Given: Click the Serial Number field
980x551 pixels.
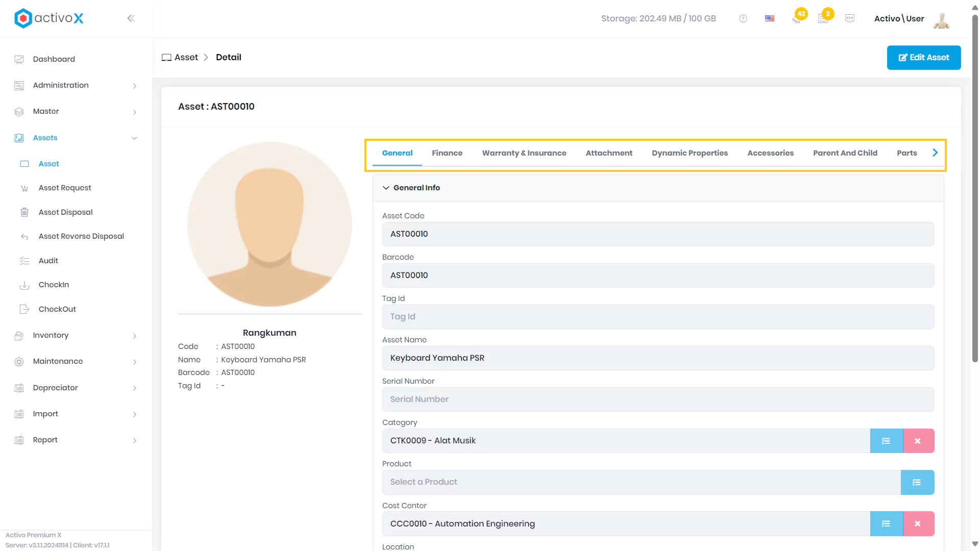Looking at the screenshot, I should (x=658, y=399).
